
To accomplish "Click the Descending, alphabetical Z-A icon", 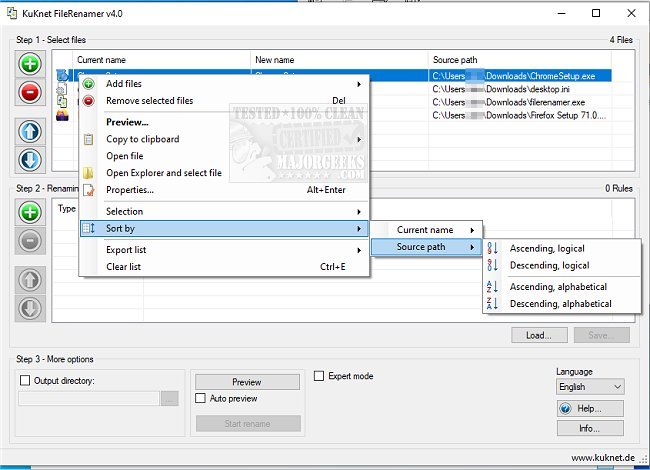I will 492,304.
